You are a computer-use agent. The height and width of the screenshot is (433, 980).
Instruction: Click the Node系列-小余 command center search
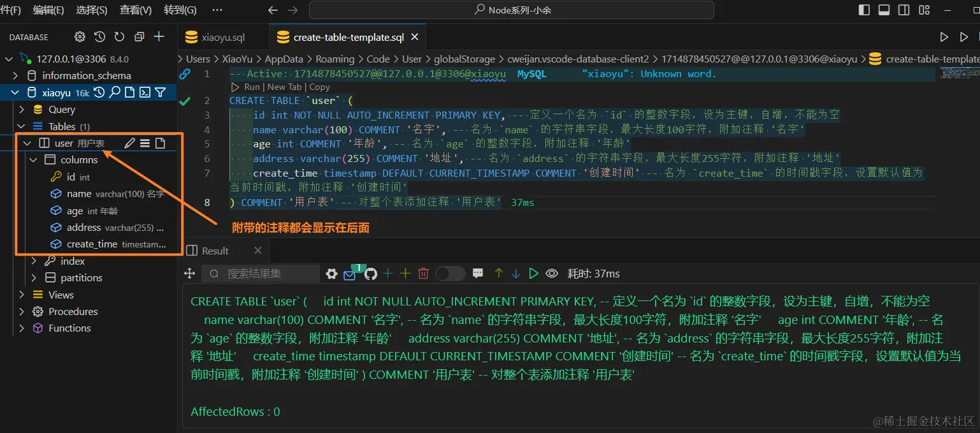511,10
